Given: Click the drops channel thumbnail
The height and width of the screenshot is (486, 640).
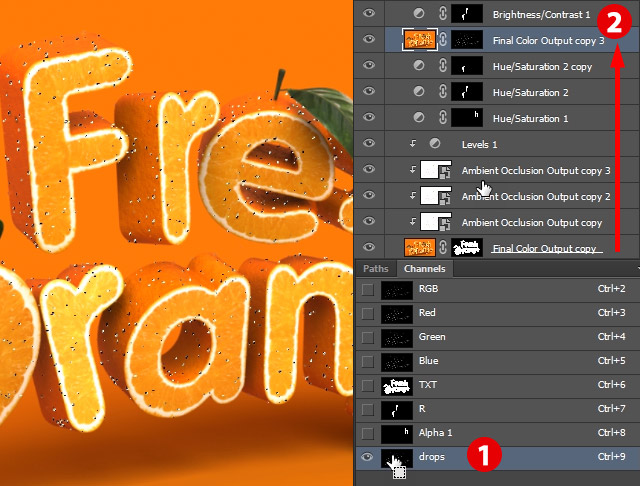Looking at the screenshot, I should point(397,457).
